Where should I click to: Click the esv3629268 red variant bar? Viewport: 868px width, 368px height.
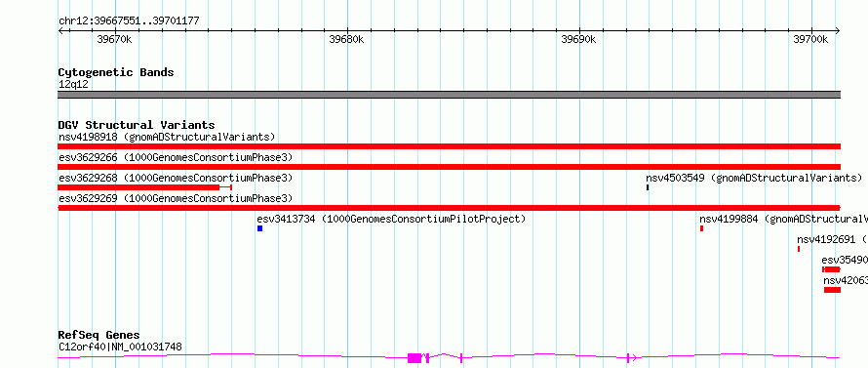coord(144,187)
